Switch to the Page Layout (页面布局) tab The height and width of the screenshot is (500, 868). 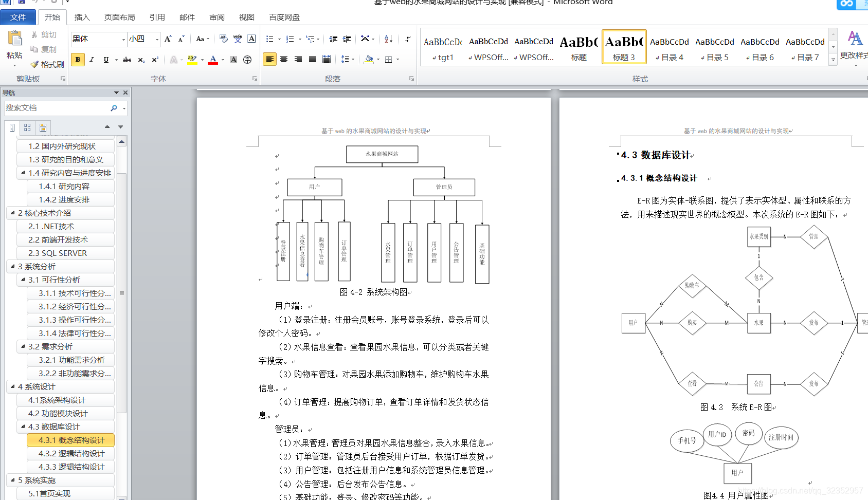click(119, 17)
